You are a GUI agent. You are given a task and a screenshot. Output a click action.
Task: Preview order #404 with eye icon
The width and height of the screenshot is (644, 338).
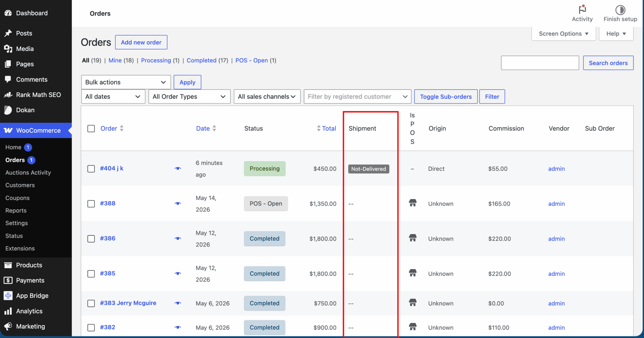click(178, 168)
